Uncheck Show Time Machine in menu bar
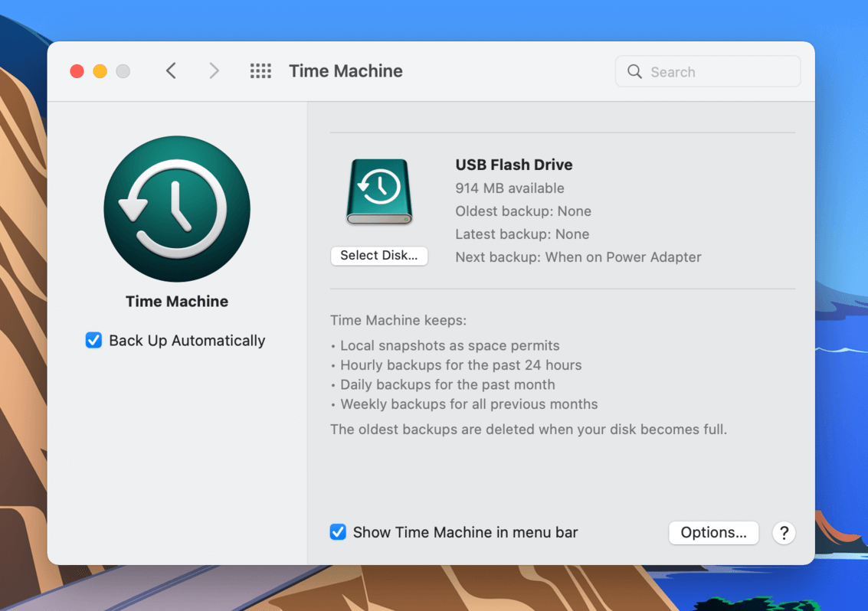Screen dimensions: 868x611 coord(338,532)
